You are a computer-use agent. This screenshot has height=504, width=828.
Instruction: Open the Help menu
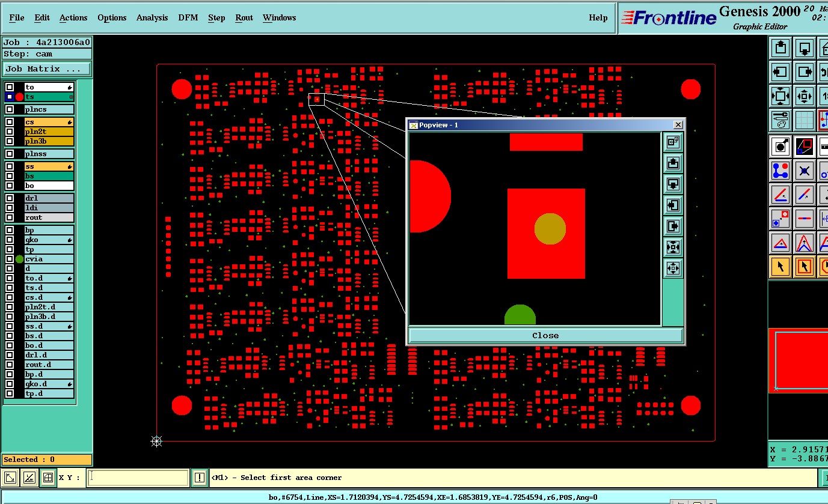pos(598,17)
